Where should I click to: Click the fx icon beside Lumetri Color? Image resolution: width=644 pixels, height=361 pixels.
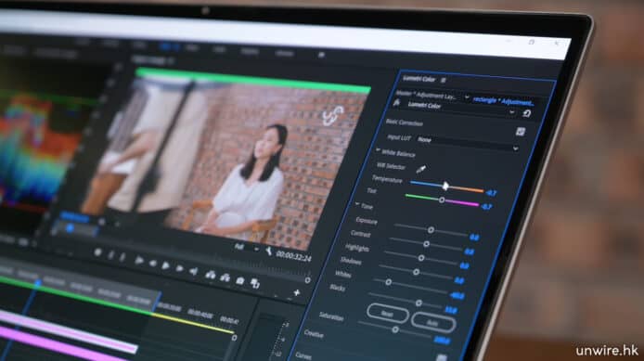397,103
